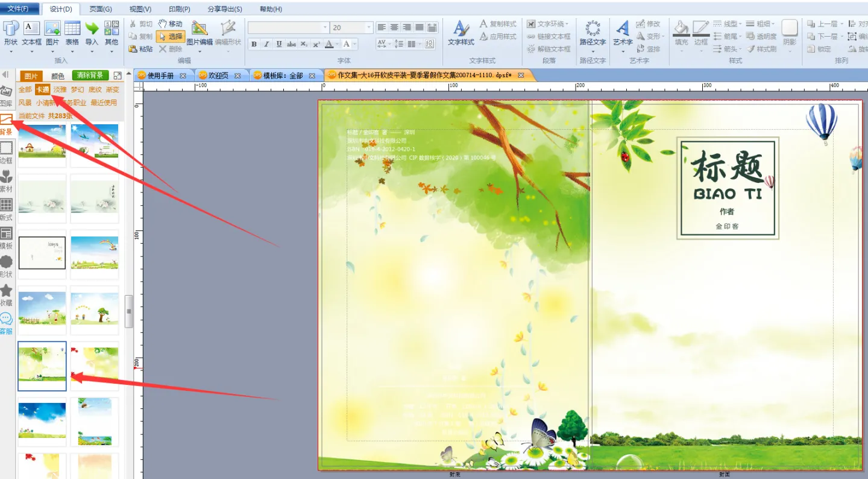The width and height of the screenshot is (868, 479).
Task: Open the 其他 insert options
Action: 112,34
